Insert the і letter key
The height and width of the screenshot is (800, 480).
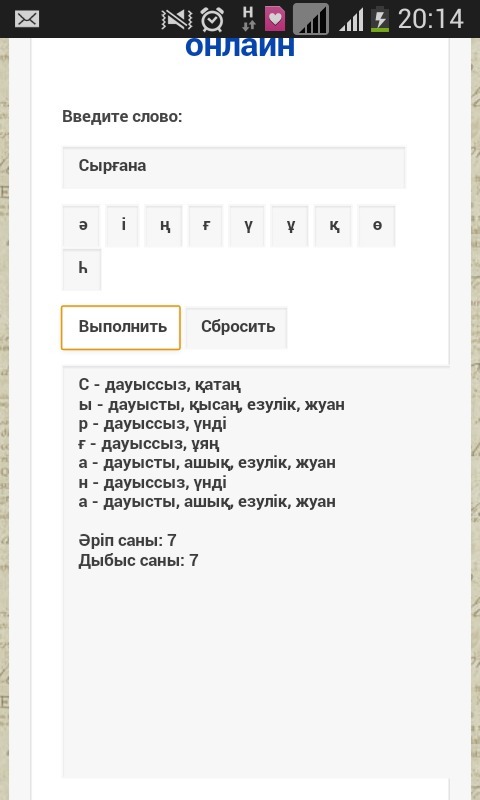coord(122,226)
